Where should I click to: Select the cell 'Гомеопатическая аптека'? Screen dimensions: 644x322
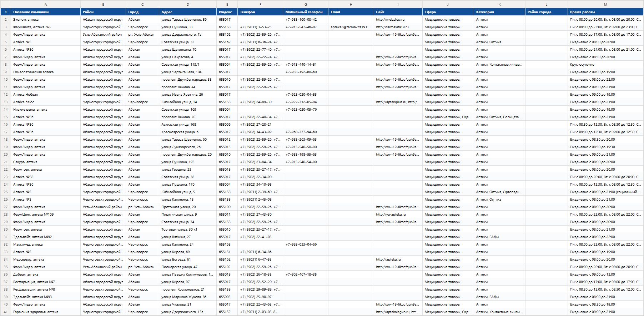click(46, 72)
